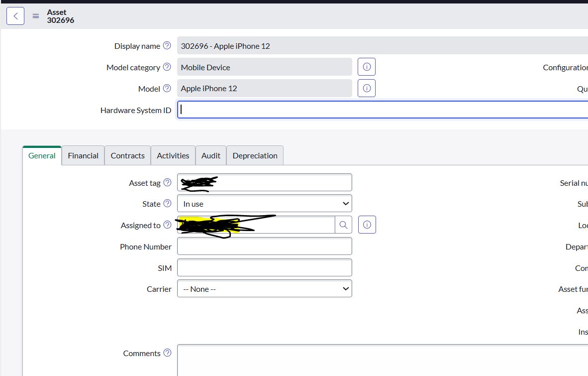Click the SIM input field
Screen dimensions: 588x376
tap(264, 267)
